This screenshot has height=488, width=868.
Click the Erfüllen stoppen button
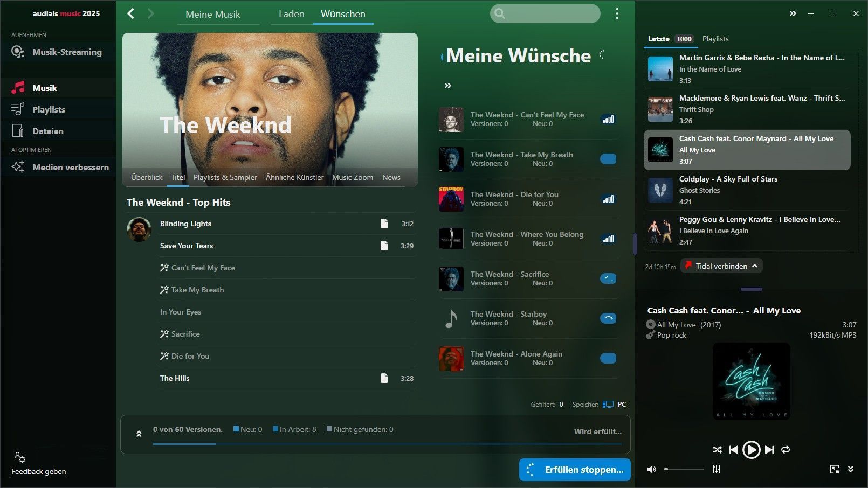(575, 470)
